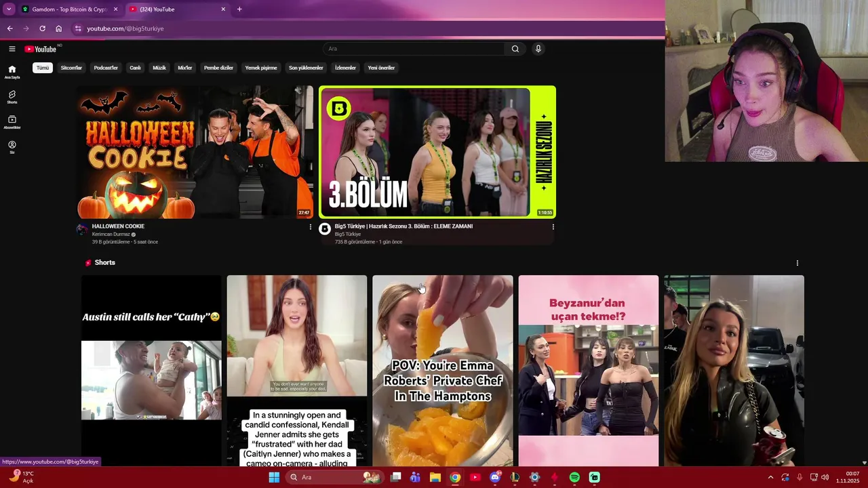Viewport: 868px width, 488px height.
Task: Close the Gamdom tab
Action: tap(115, 9)
